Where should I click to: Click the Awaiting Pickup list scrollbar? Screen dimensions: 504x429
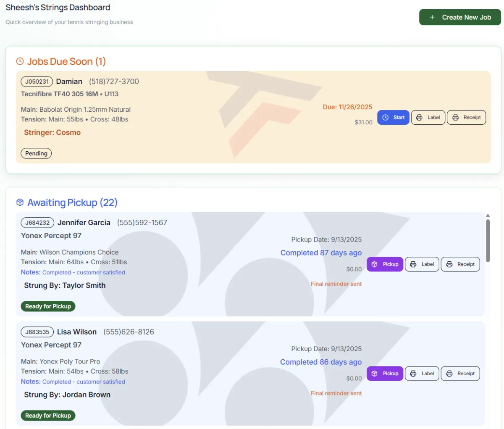tap(488, 240)
